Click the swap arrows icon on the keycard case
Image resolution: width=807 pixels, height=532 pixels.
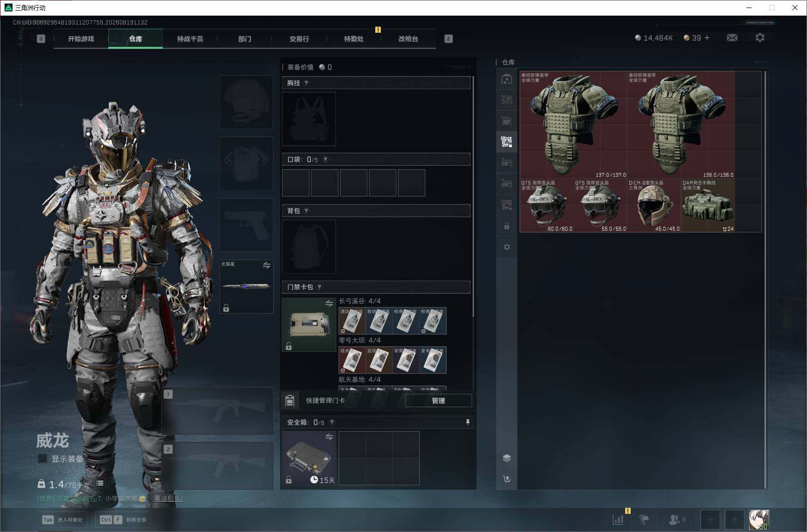pyautogui.click(x=329, y=303)
